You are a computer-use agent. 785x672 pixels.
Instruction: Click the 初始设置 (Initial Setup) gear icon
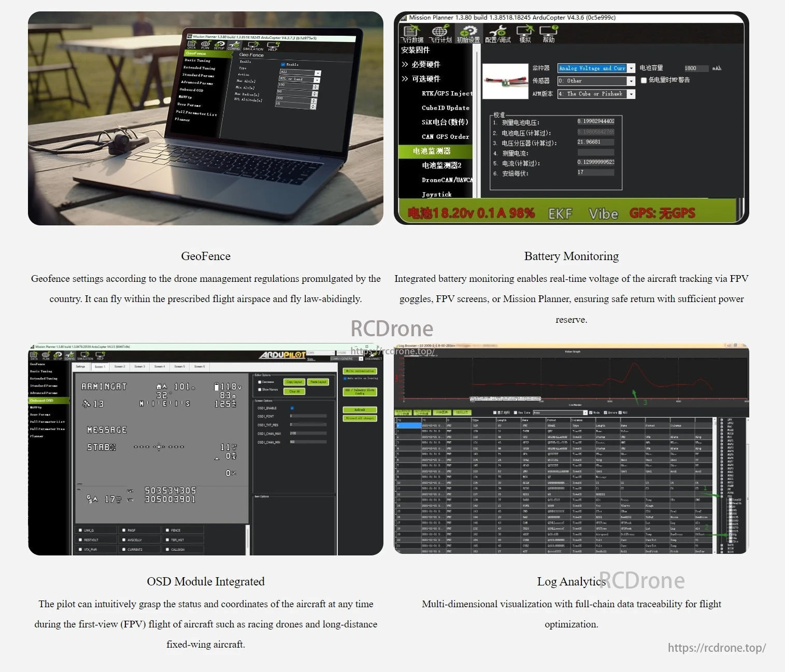tap(468, 33)
